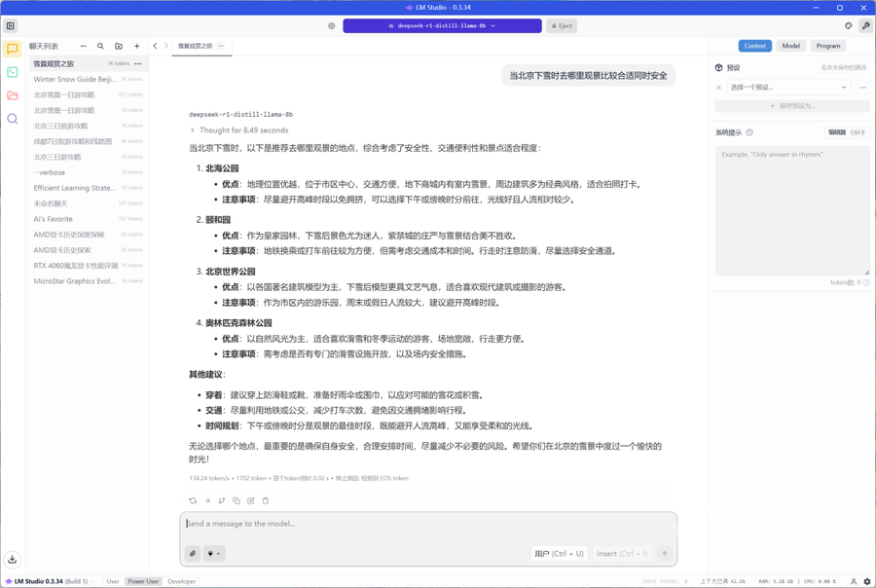Click the Eject model button
Screen dimensions: 876x588
pyautogui.click(x=562, y=26)
